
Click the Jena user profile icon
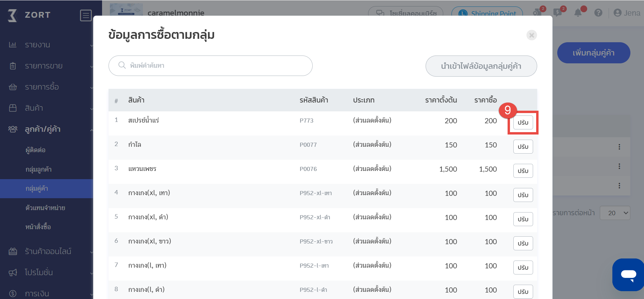pos(617,13)
